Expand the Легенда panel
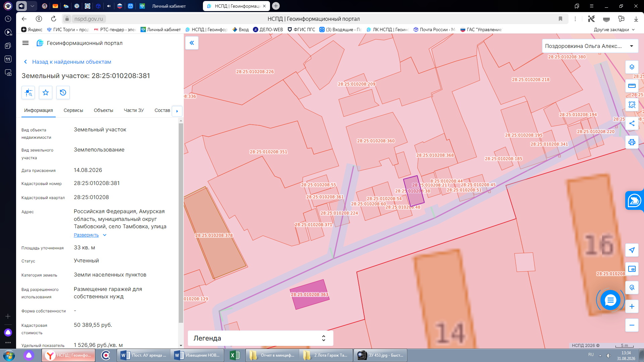 pos(260,338)
